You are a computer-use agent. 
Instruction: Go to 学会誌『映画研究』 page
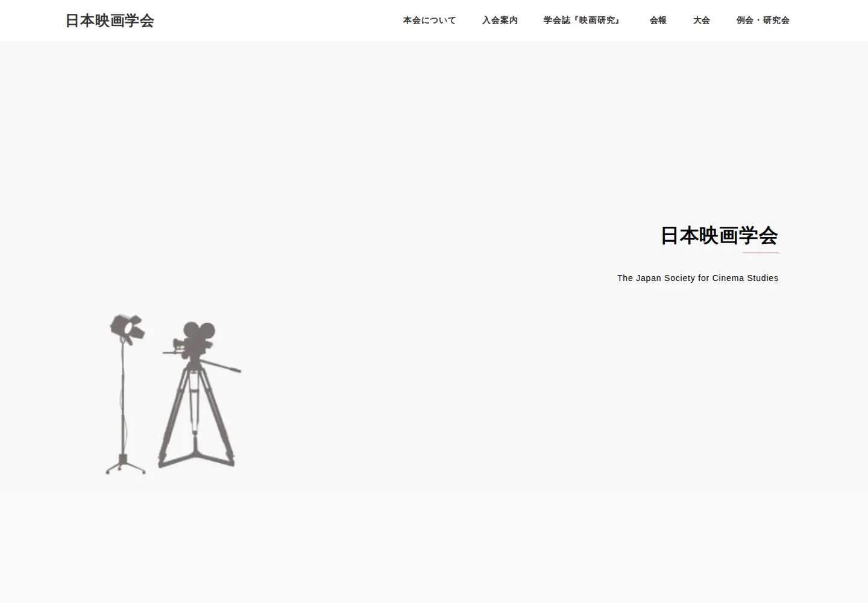pos(582,21)
